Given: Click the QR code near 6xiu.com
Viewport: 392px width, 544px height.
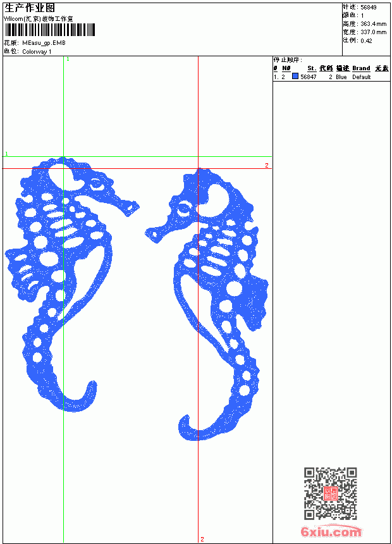Looking at the screenshot, I should (330, 493).
